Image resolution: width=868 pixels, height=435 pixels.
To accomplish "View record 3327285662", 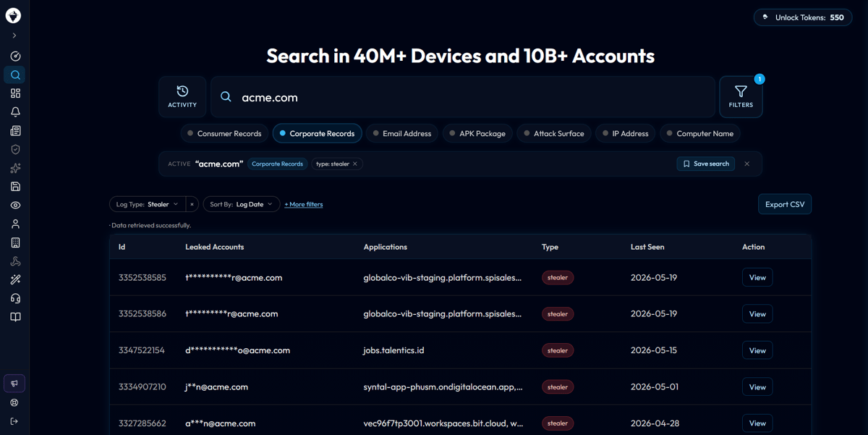I will point(757,423).
